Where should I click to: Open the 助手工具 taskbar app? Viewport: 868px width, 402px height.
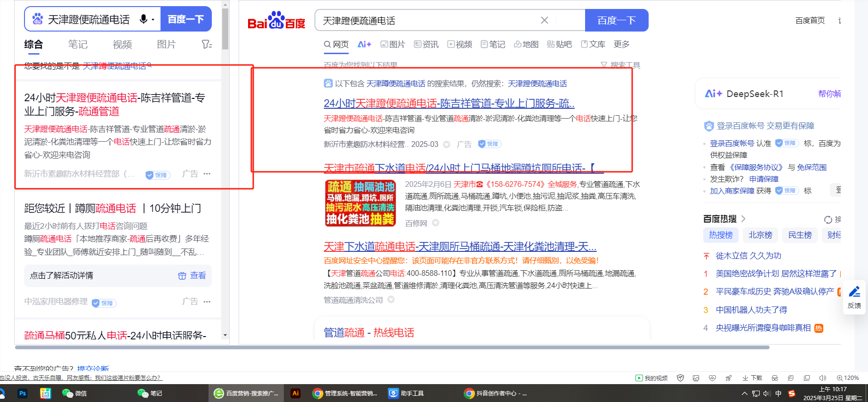coord(406,394)
